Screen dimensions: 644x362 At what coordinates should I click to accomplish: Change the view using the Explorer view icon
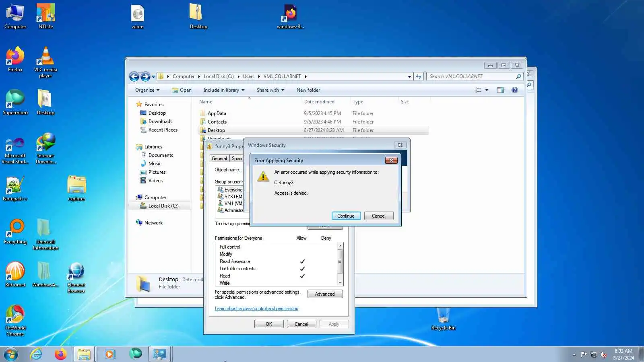478,90
